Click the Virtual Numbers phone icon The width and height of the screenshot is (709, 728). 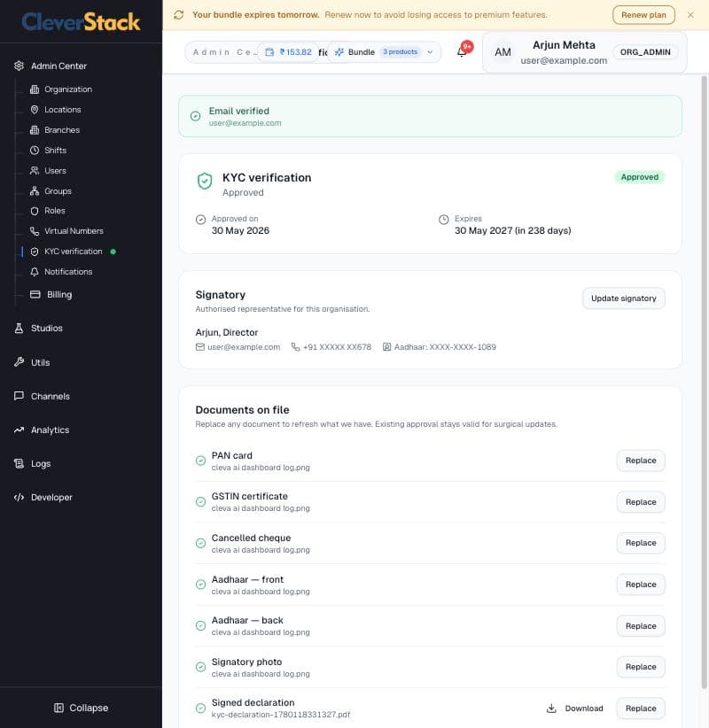[x=35, y=231]
